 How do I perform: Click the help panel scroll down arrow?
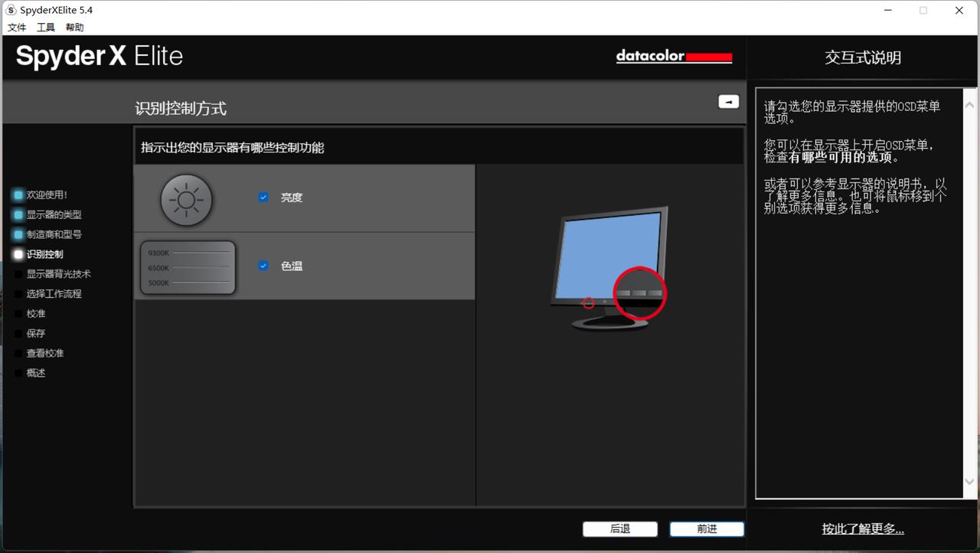(x=969, y=482)
